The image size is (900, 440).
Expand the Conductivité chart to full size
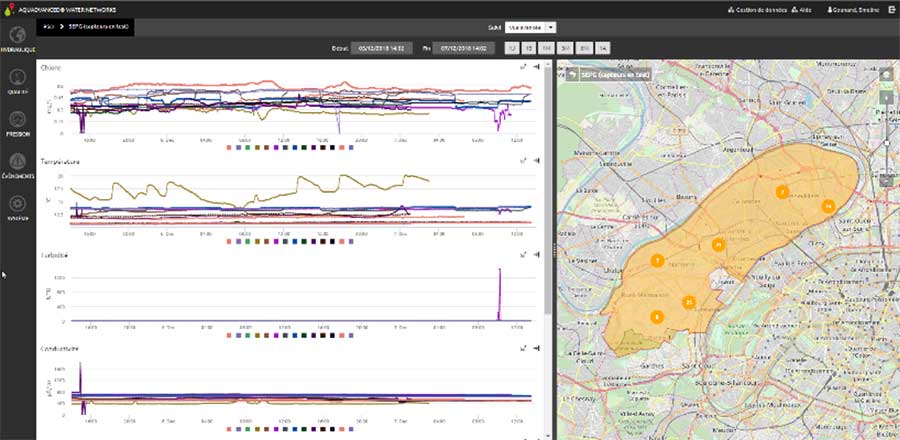point(523,348)
